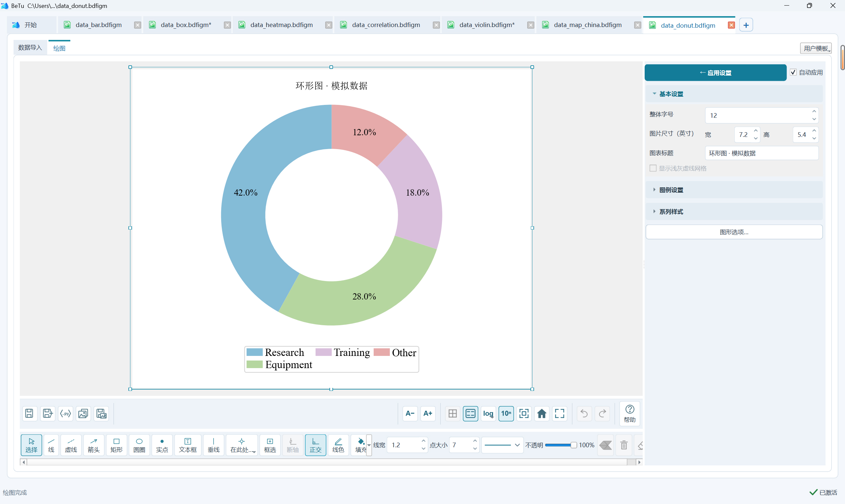Click the 应用设置 button
The height and width of the screenshot is (504, 845).
[715, 73]
